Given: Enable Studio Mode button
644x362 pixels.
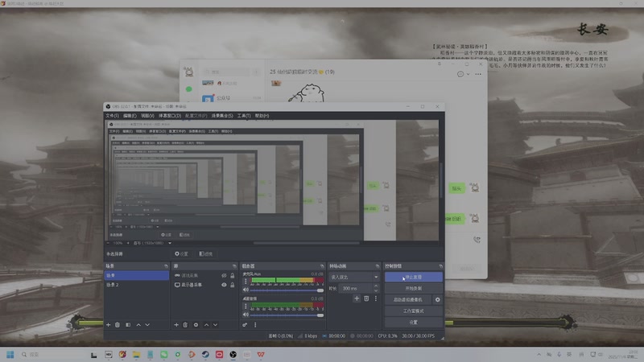Looking at the screenshot, I should pos(414,311).
